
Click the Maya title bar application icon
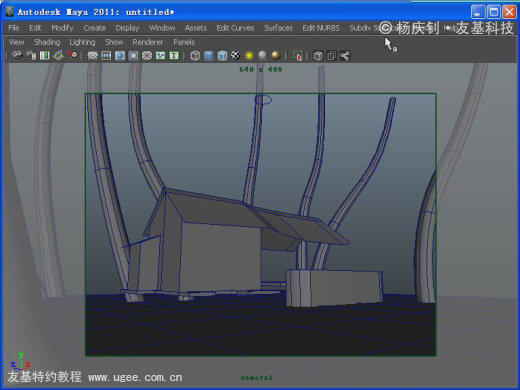(10, 12)
